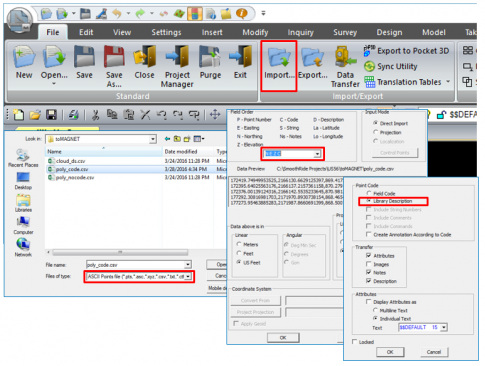This screenshot has width=485, height=366.
Task: Click the Network shortcut in the file dialog
Action: [23, 248]
